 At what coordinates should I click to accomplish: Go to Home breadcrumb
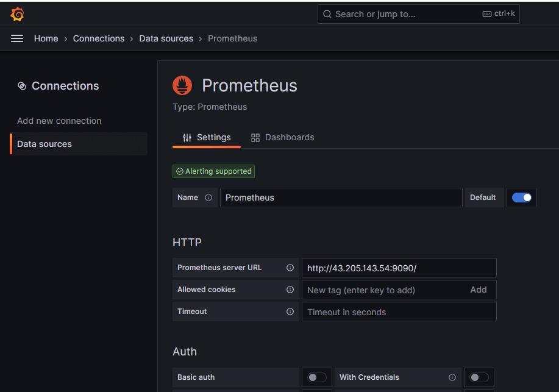[x=46, y=38]
